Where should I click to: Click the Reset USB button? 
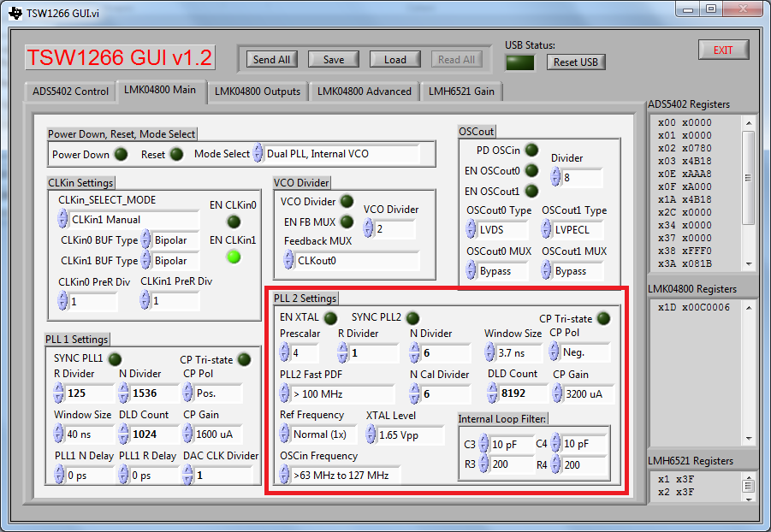[x=576, y=62]
